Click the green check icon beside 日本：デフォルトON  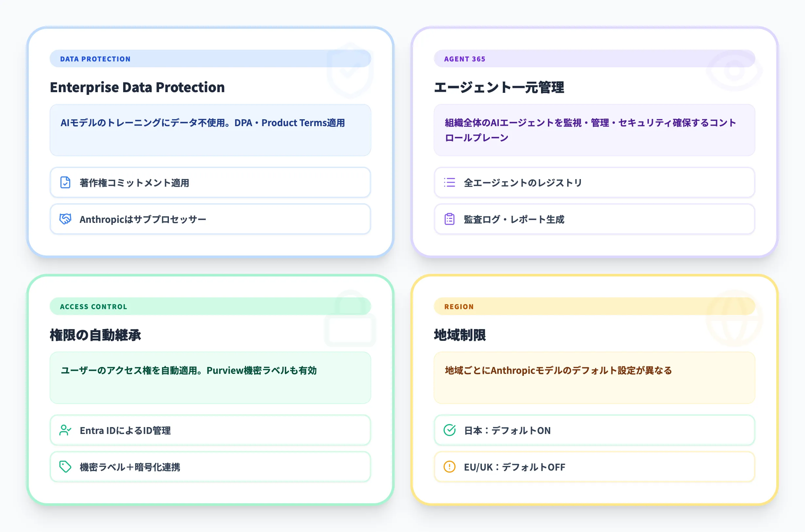click(449, 430)
